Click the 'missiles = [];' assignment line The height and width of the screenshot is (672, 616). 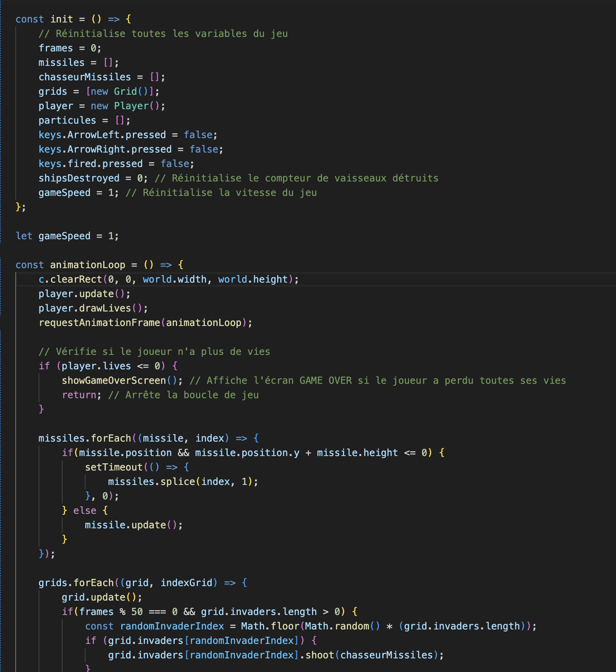point(79,63)
